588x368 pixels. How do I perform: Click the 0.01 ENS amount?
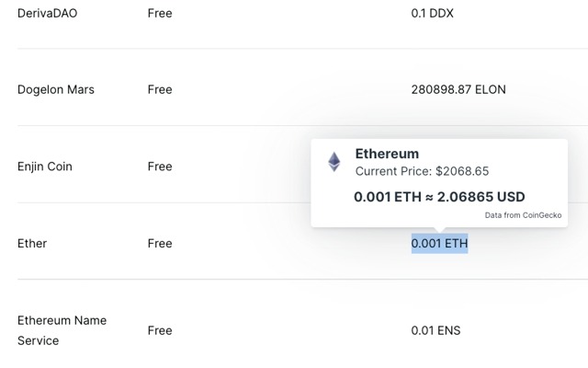436,330
